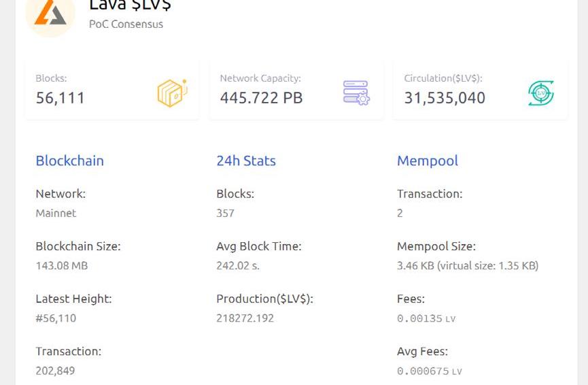Select avg block time 242.02 s.
The width and height of the screenshot is (588, 385).
coord(238,266)
